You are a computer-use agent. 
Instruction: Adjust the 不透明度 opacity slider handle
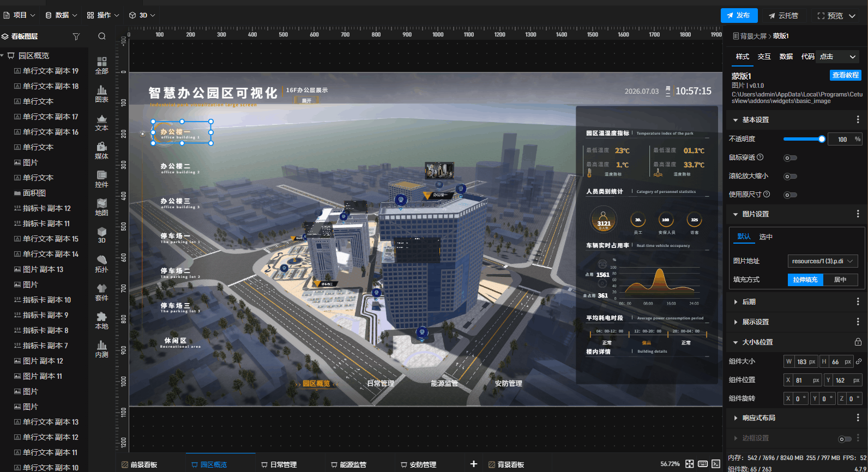[x=822, y=139]
